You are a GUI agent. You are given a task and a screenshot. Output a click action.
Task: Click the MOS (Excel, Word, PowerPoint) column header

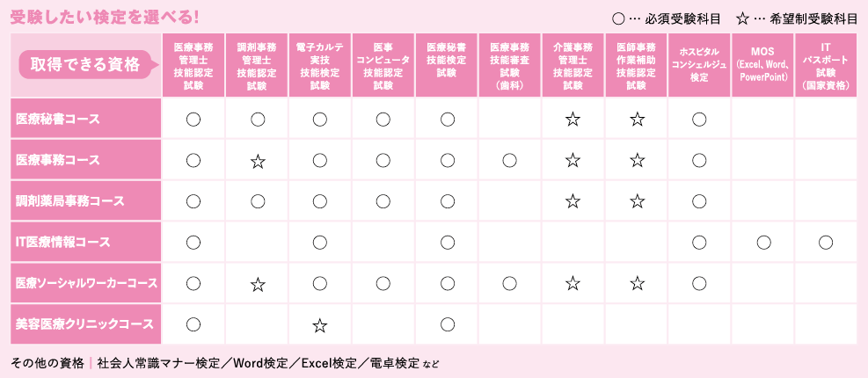762,65
